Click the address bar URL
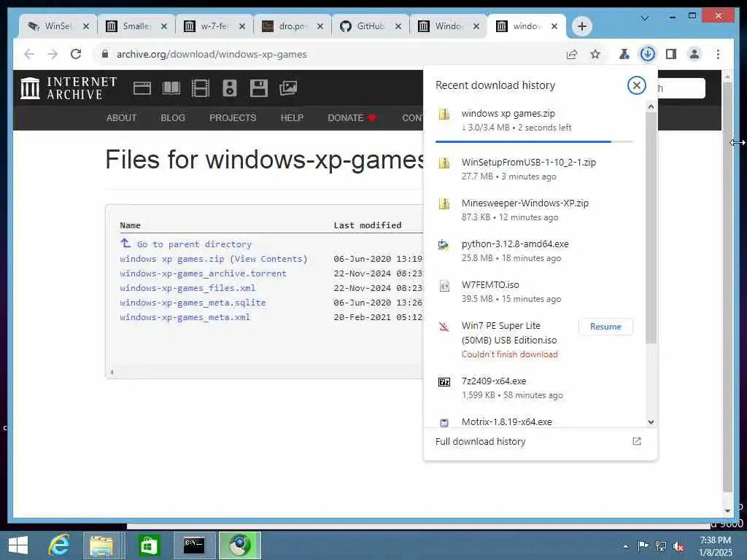The height and width of the screenshot is (560, 747). 212,54
